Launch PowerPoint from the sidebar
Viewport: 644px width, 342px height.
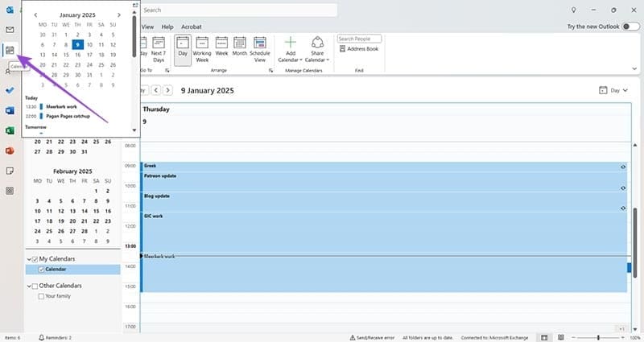coord(10,150)
